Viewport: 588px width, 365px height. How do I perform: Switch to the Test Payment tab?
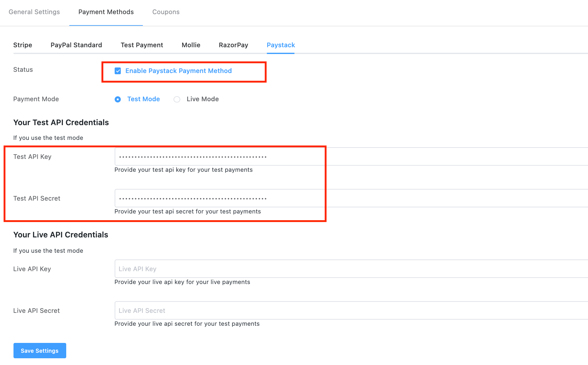142,45
